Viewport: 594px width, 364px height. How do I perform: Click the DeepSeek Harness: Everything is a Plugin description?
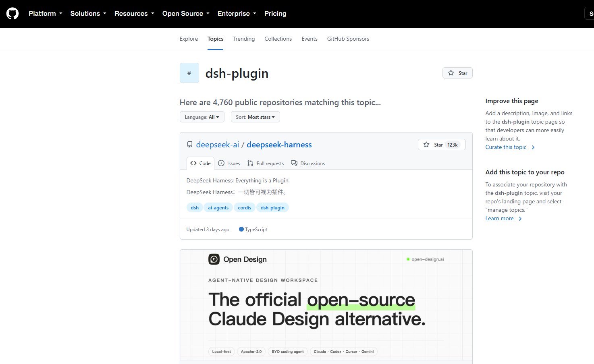click(238, 180)
